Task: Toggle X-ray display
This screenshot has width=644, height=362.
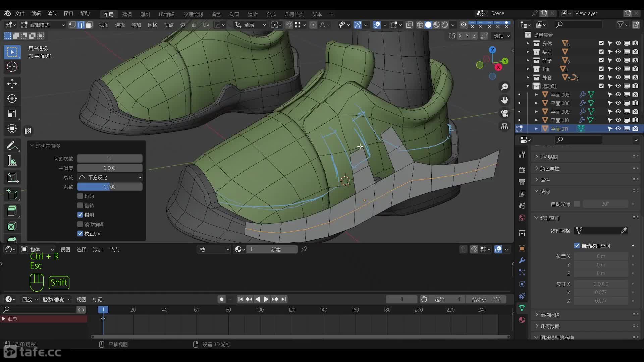Action: click(409, 25)
